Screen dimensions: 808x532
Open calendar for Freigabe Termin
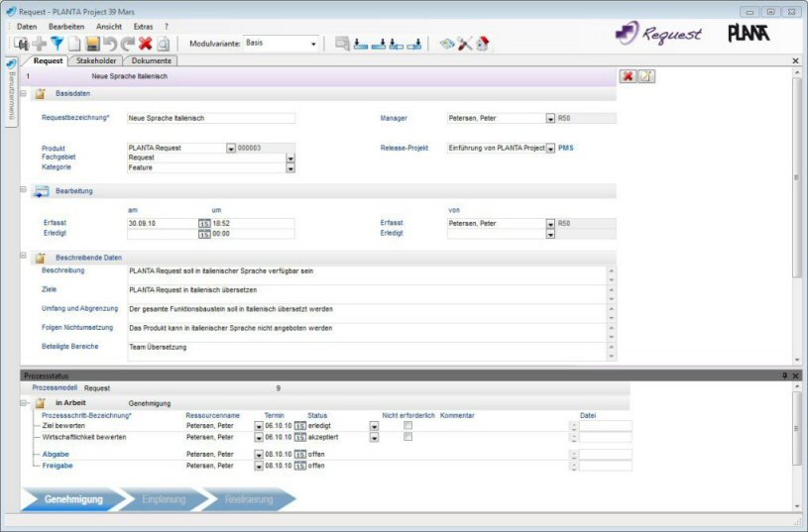pos(300,466)
